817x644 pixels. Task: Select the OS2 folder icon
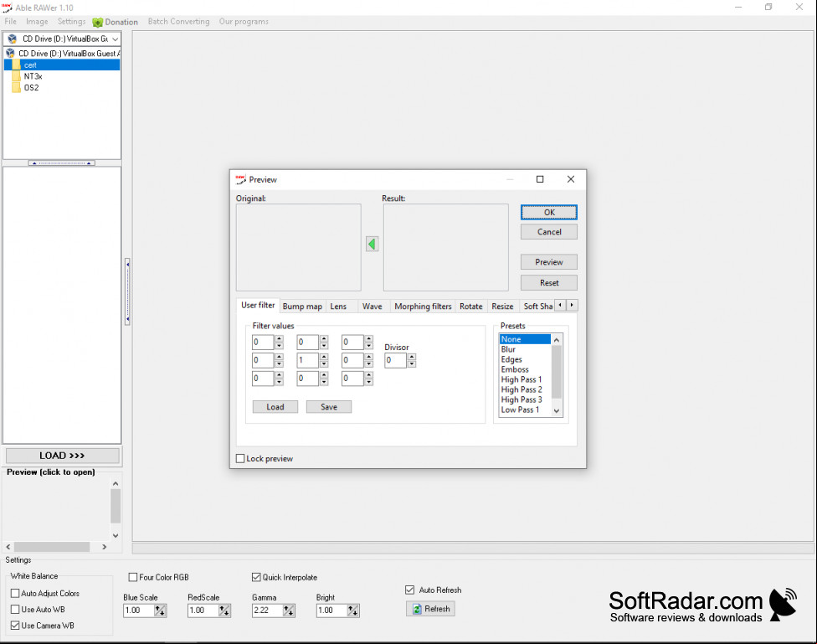(16, 88)
